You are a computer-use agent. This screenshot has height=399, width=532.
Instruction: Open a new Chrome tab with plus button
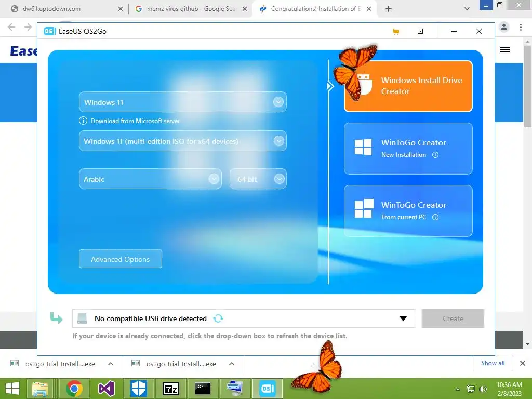pyautogui.click(x=389, y=9)
